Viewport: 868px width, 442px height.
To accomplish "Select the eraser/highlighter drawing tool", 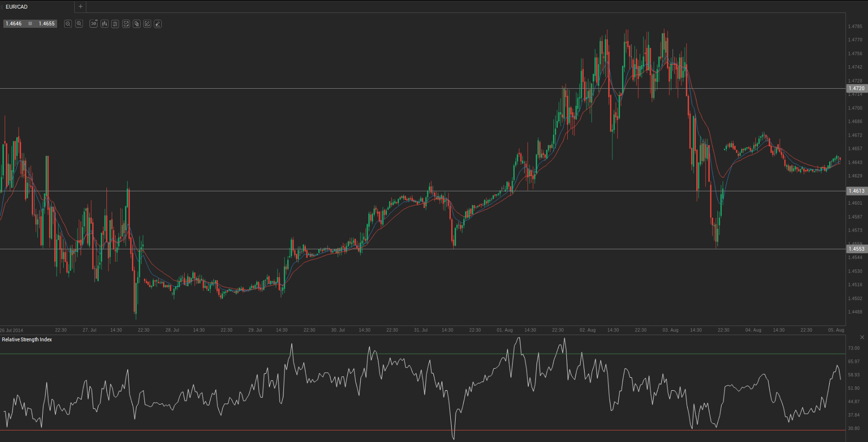I will pyautogui.click(x=158, y=24).
